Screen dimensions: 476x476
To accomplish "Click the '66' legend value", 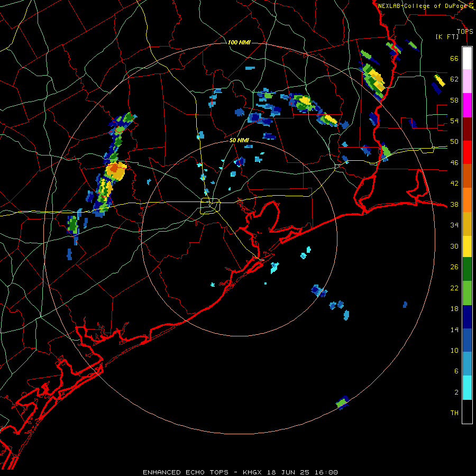I will tap(454, 58).
